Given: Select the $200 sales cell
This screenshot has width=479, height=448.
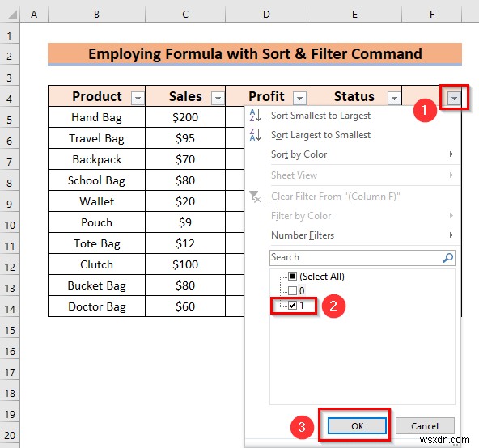Looking at the screenshot, I should coord(185,117).
